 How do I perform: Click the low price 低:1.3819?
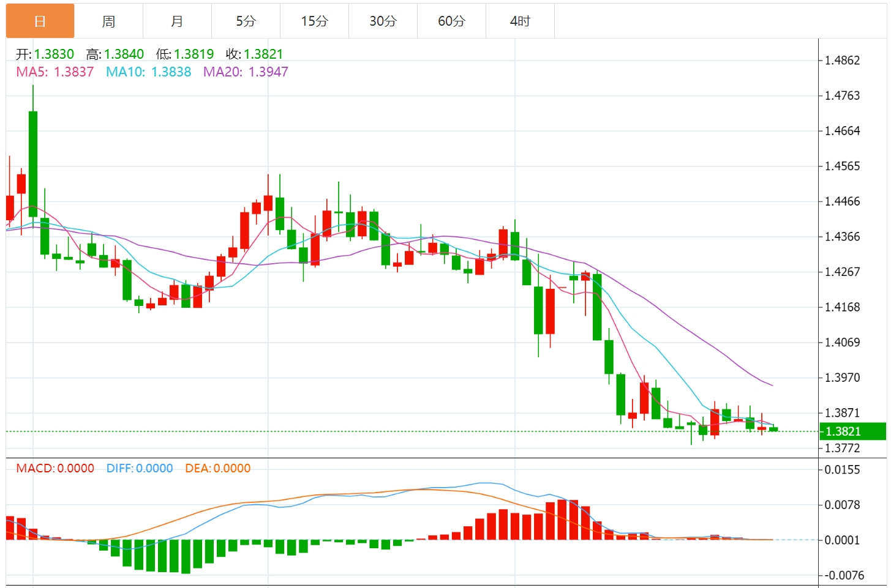(x=185, y=54)
